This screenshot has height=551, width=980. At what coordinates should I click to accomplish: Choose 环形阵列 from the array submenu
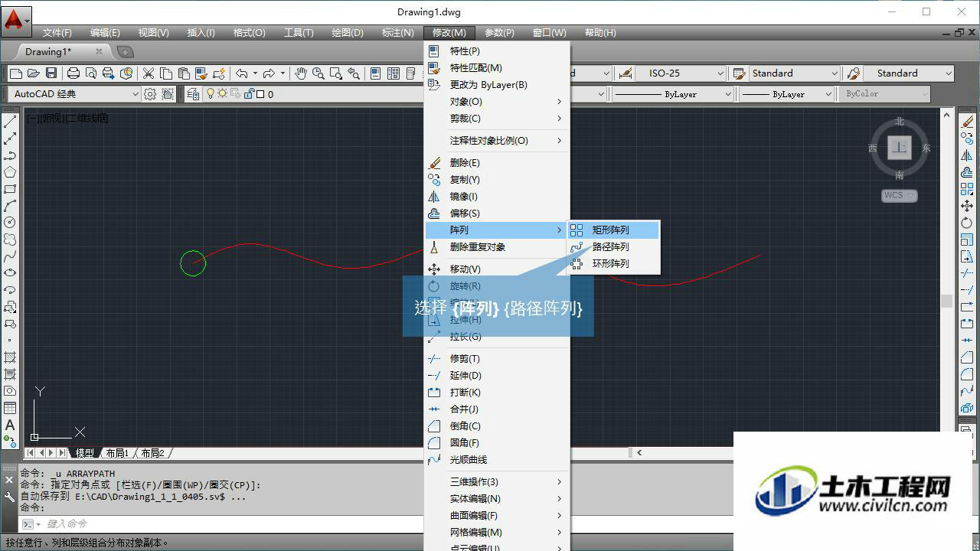coord(613,263)
